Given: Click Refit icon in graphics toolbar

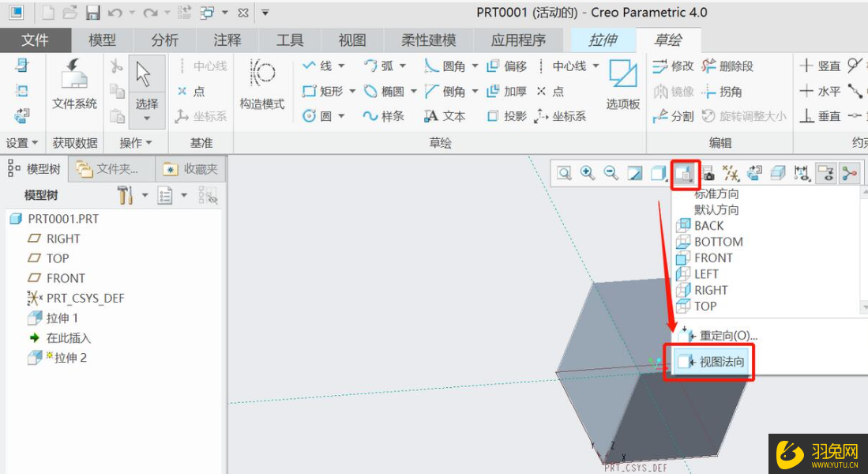Looking at the screenshot, I should coord(564,173).
